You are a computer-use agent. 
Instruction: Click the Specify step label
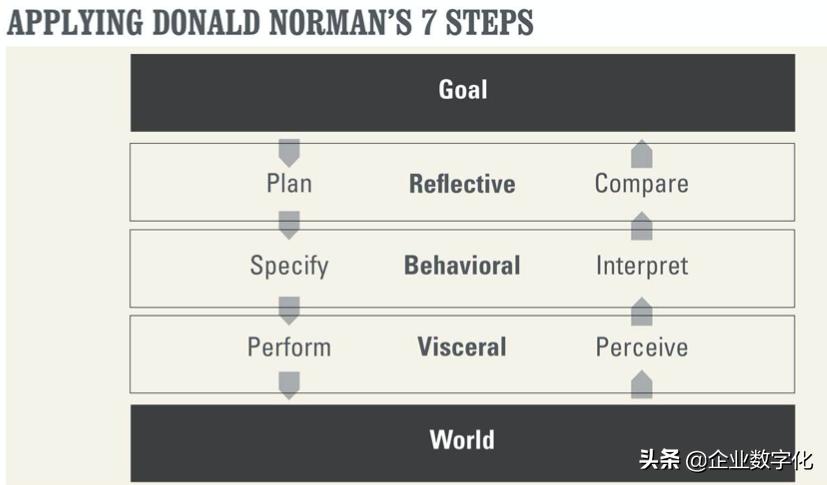coord(289,266)
